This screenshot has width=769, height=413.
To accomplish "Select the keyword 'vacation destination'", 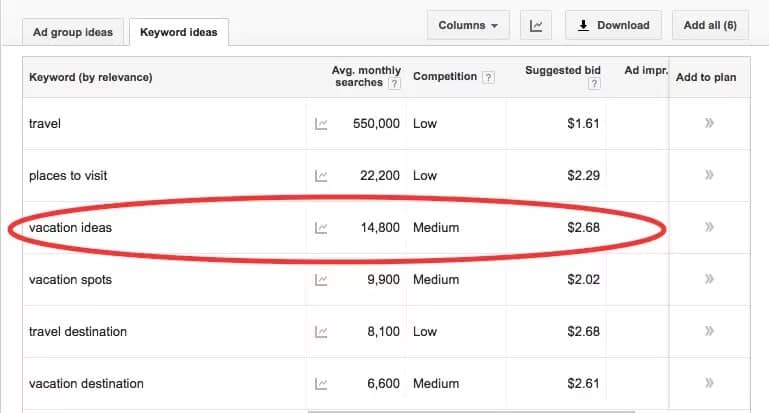I will [x=86, y=384].
